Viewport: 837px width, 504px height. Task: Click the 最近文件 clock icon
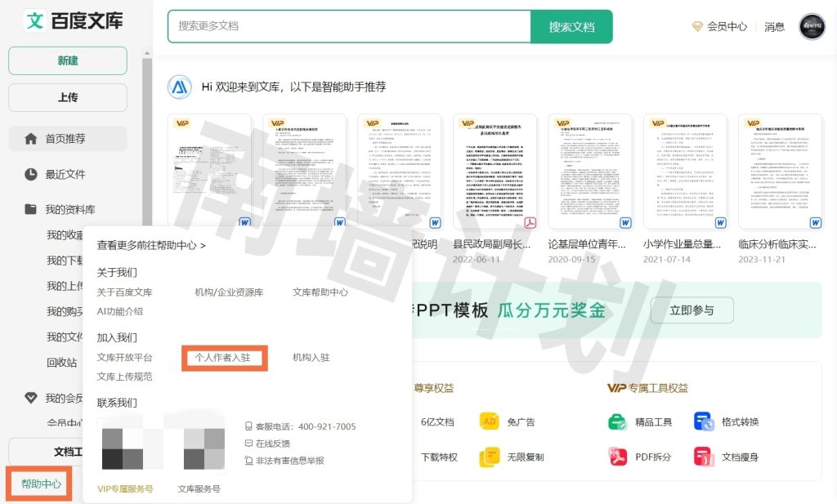31,174
